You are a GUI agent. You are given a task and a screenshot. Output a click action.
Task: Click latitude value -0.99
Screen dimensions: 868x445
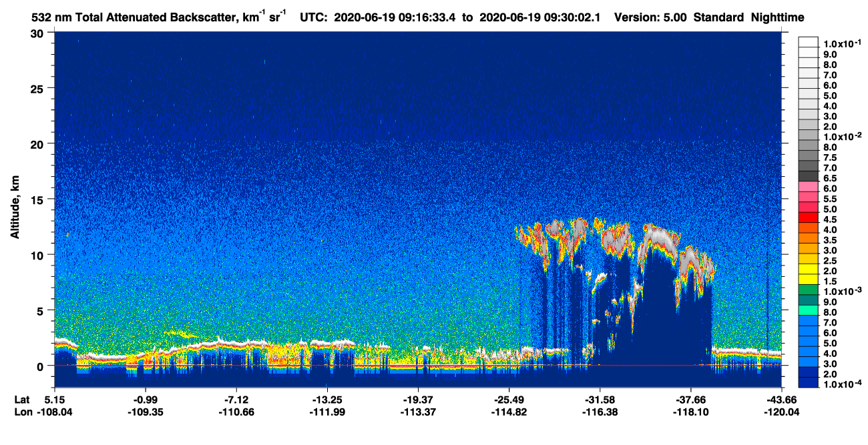click(145, 400)
